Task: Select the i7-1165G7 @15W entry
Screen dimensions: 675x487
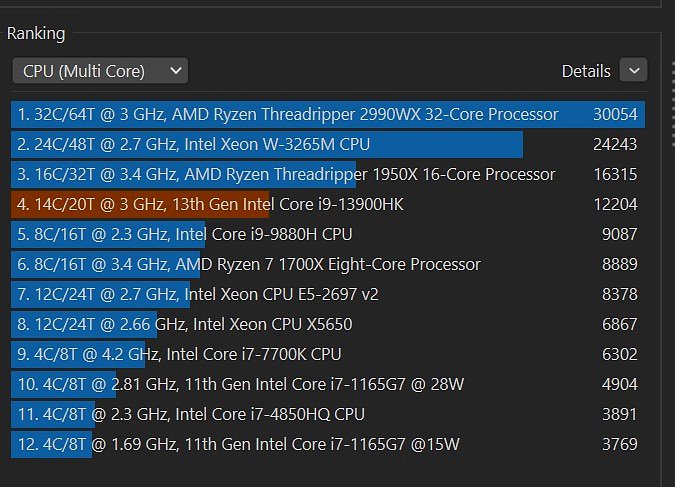Action: (328, 444)
